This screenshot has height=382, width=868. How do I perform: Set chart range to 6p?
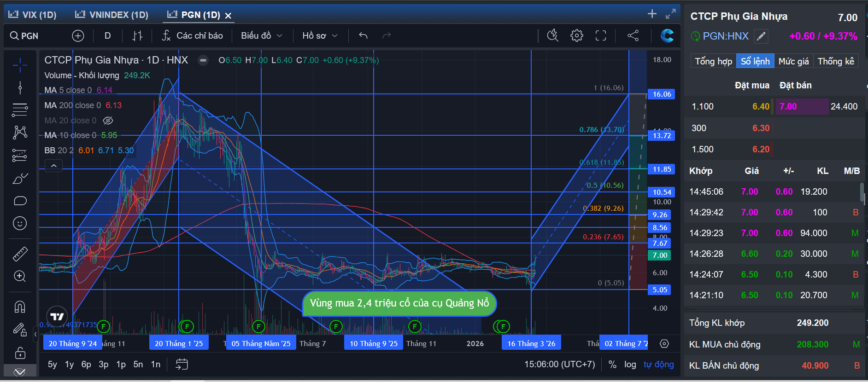click(x=86, y=365)
